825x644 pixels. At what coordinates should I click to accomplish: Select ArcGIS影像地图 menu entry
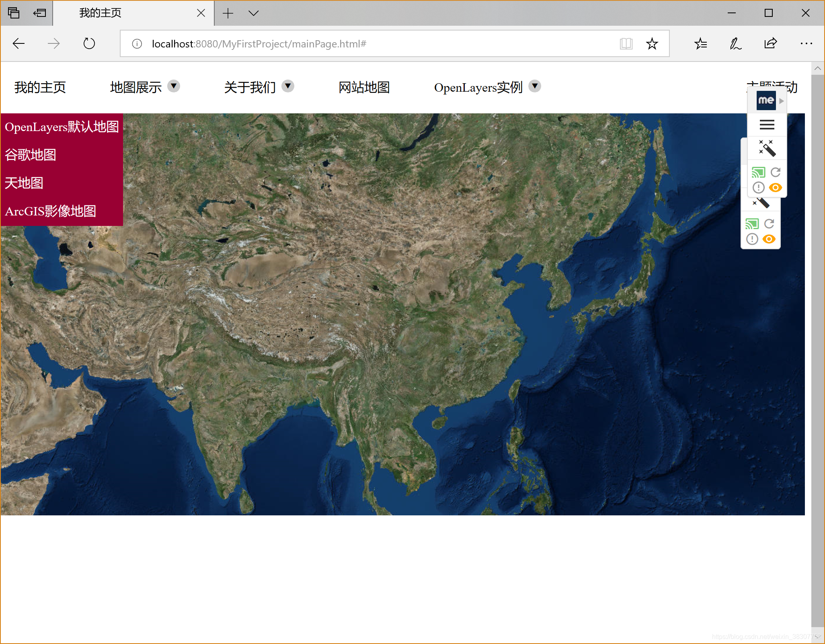[x=51, y=211]
